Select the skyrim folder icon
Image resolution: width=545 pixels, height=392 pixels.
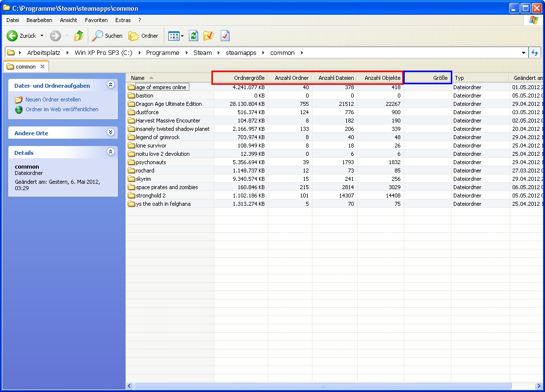pos(131,179)
